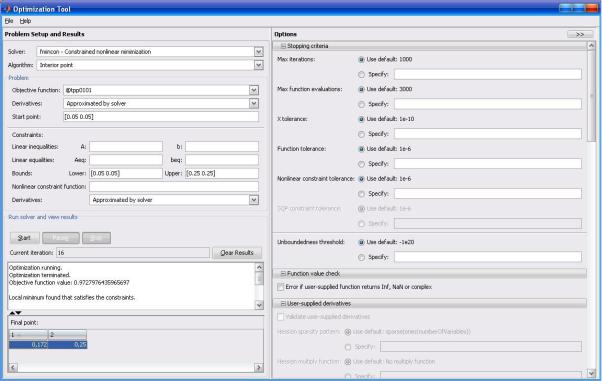This screenshot has width=602, height=381.
Task: Click the Optimization Tool title bar icon
Action: click(7, 8)
